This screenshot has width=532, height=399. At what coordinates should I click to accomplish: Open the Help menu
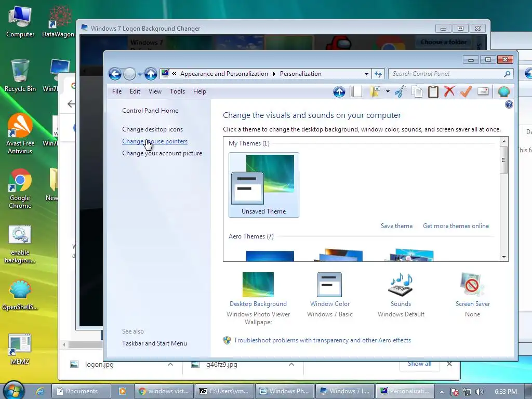click(199, 91)
